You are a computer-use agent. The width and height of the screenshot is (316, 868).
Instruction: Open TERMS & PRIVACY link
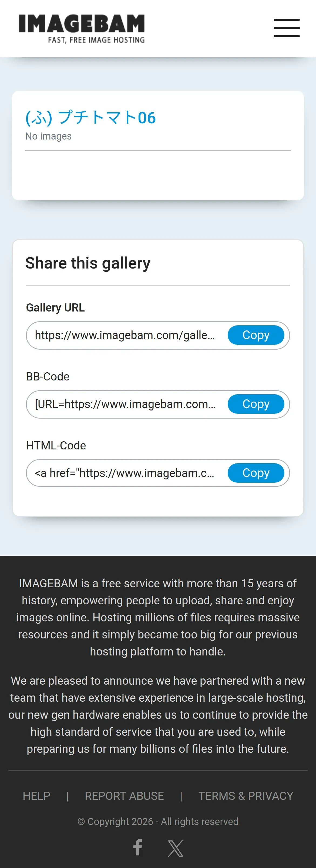(x=246, y=796)
